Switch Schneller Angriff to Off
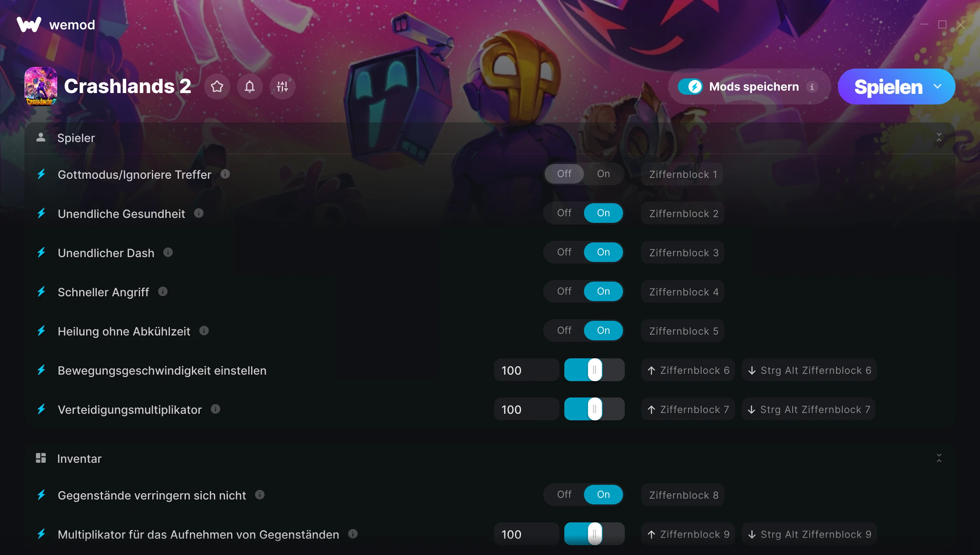Image resolution: width=980 pixels, height=555 pixels. [x=564, y=291]
